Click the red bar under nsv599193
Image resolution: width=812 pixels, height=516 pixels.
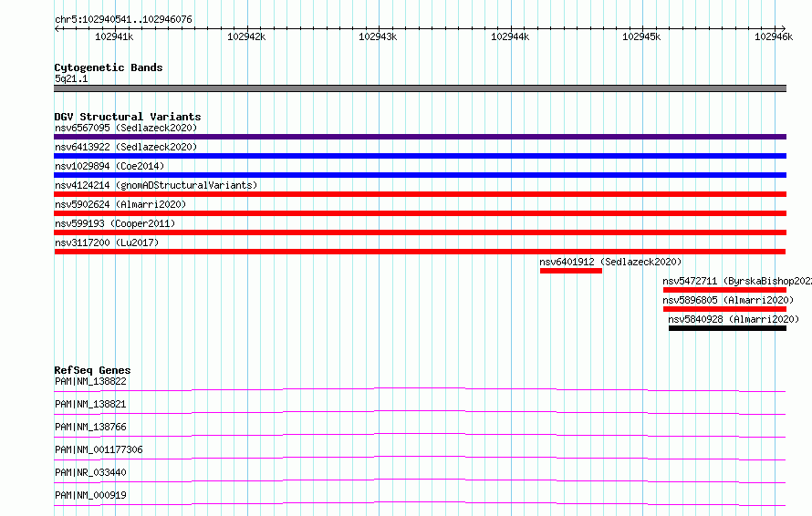coord(420,232)
